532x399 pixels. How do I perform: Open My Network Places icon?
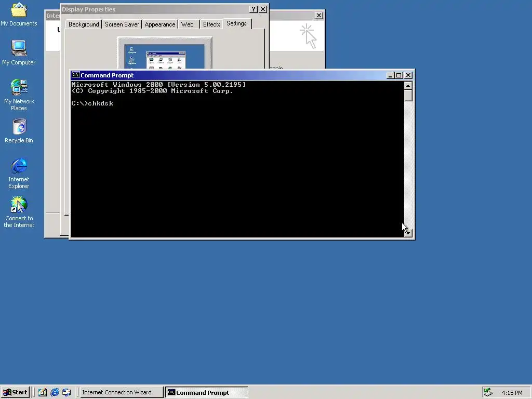(19, 95)
